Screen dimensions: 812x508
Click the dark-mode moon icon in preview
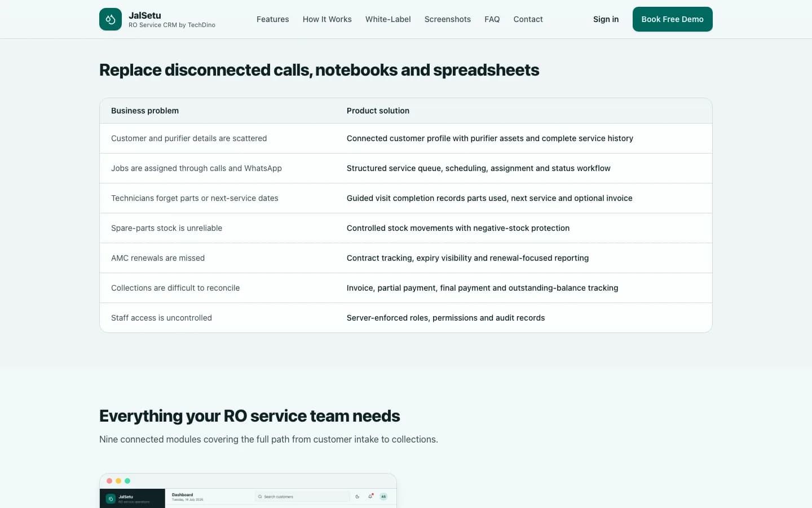(358, 497)
